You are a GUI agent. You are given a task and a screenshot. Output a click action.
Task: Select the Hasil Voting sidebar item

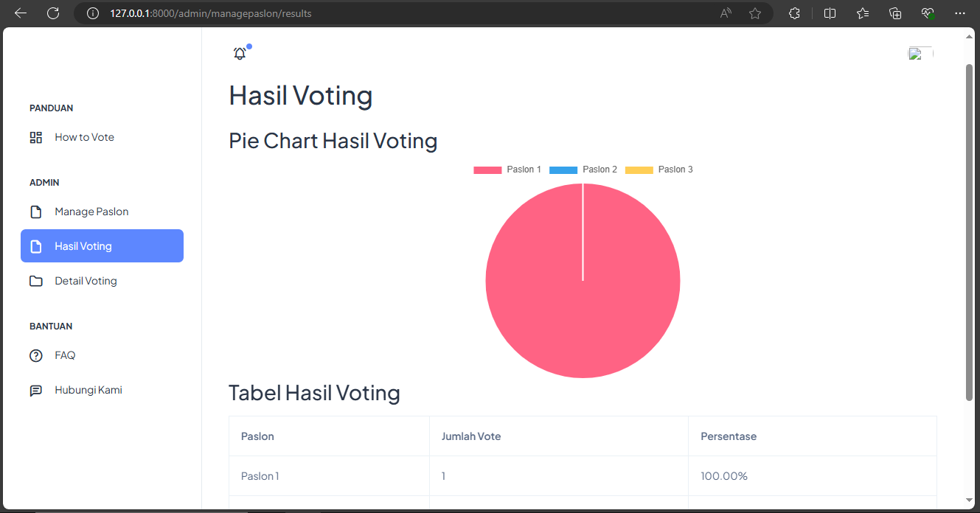(102, 246)
